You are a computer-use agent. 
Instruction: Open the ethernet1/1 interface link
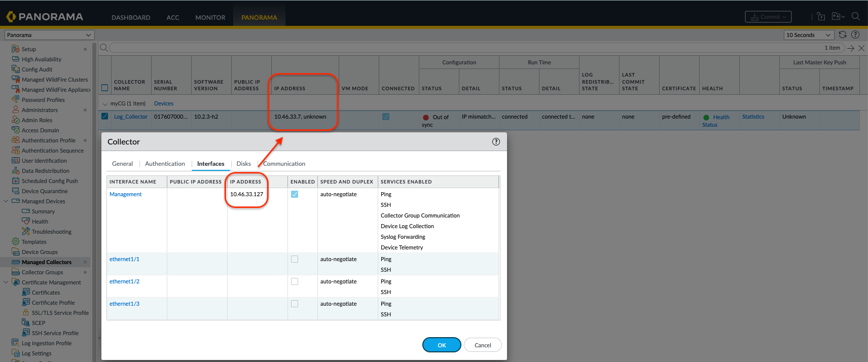(x=124, y=259)
